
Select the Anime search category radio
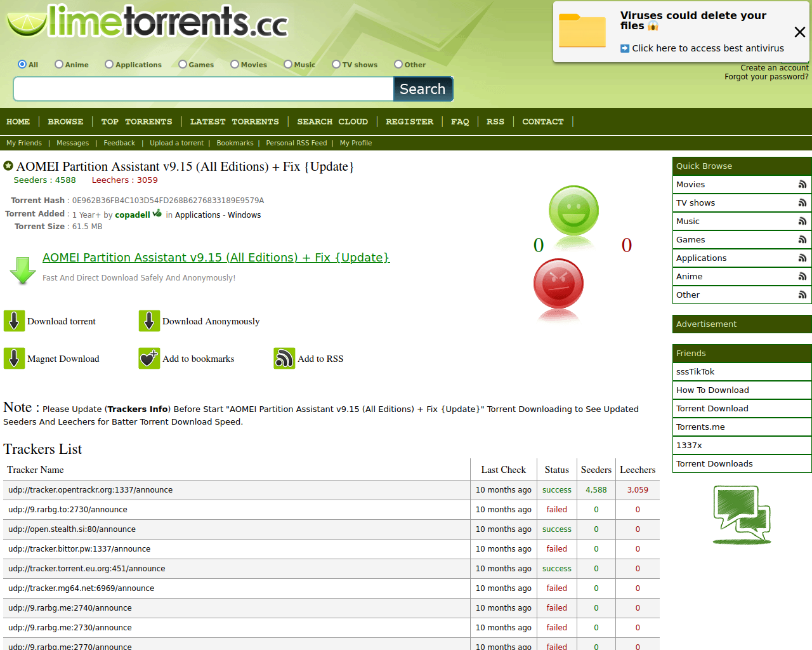click(59, 64)
